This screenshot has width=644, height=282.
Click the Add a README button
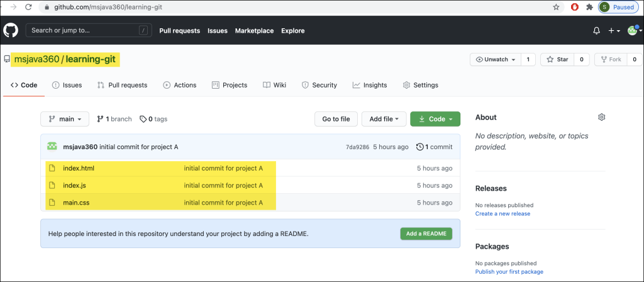pos(426,234)
